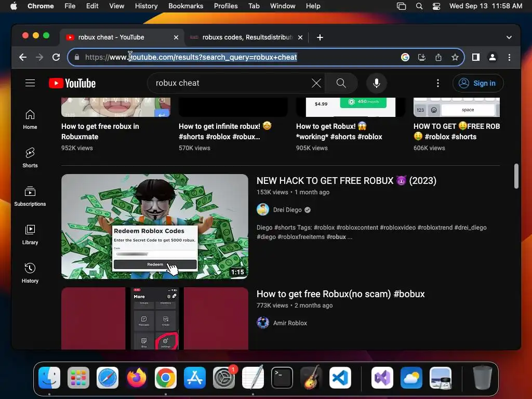Open Control Center in menu bar
The height and width of the screenshot is (399, 532).
pos(436,6)
